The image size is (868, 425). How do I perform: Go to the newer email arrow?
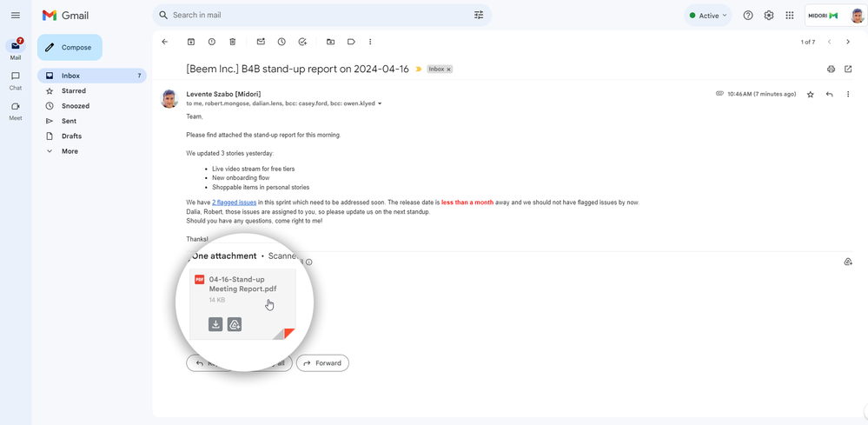coord(829,42)
